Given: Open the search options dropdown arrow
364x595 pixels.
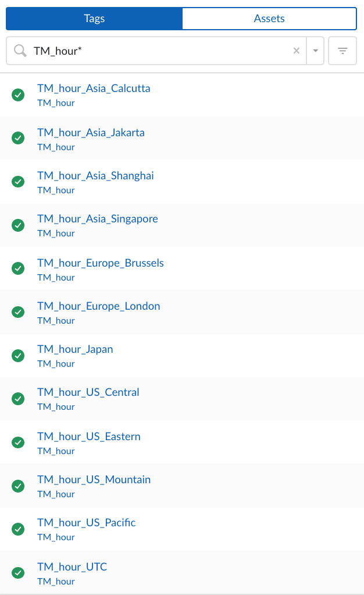Looking at the screenshot, I should [x=315, y=51].
